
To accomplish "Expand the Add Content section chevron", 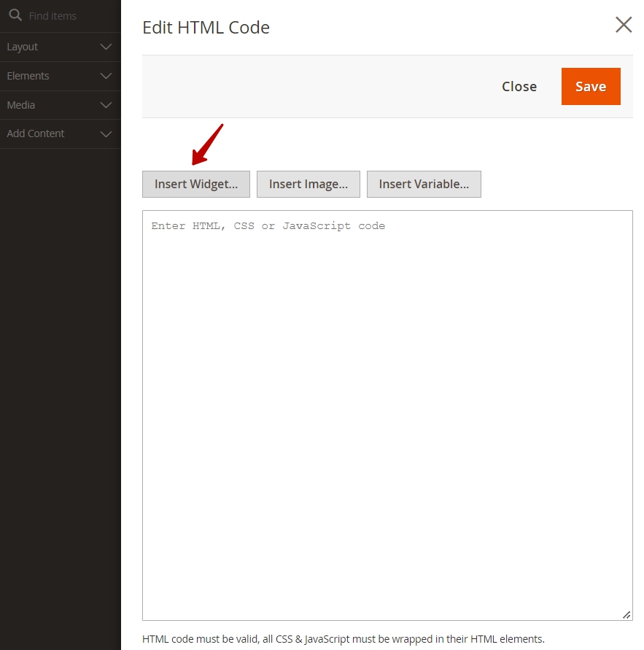I will coord(106,134).
